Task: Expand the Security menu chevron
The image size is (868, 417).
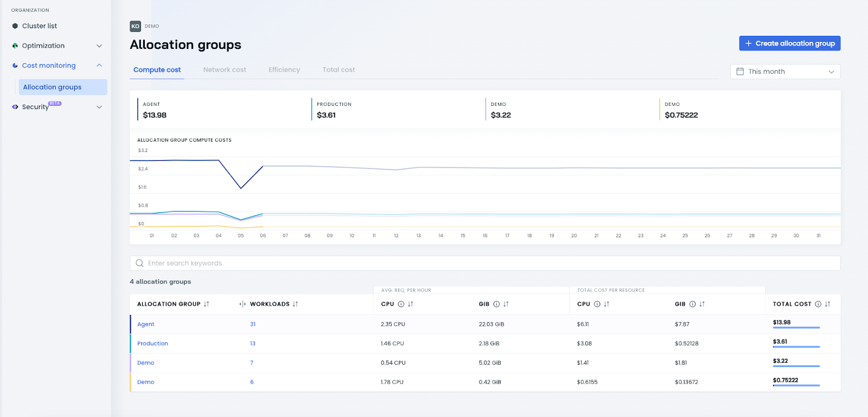Action: [99, 107]
